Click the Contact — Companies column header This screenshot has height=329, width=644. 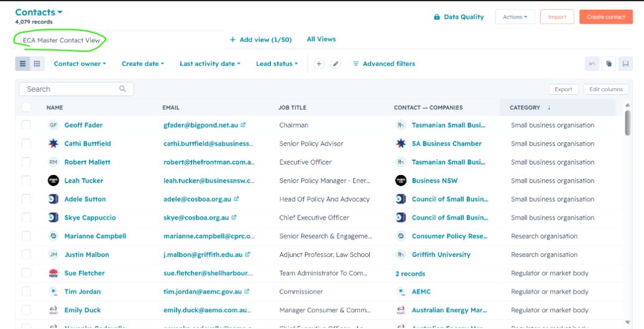[428, 107]
